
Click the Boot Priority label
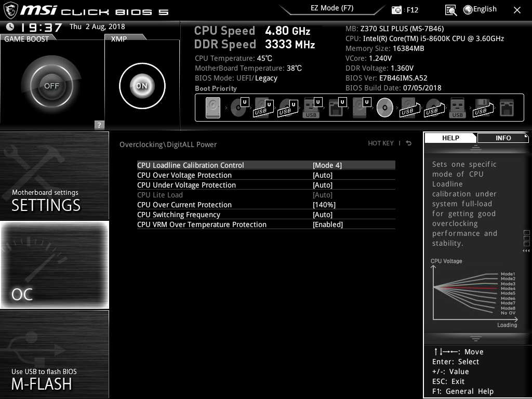[x=216, y=88]
